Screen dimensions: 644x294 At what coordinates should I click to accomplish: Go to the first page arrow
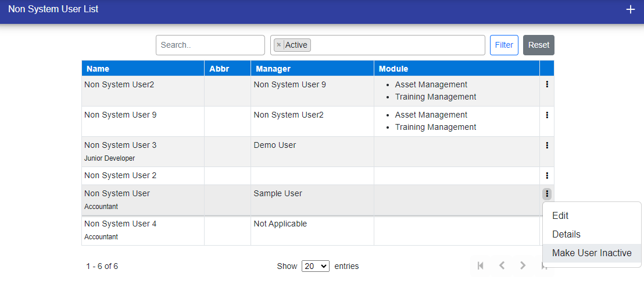(x=481, y=265)
